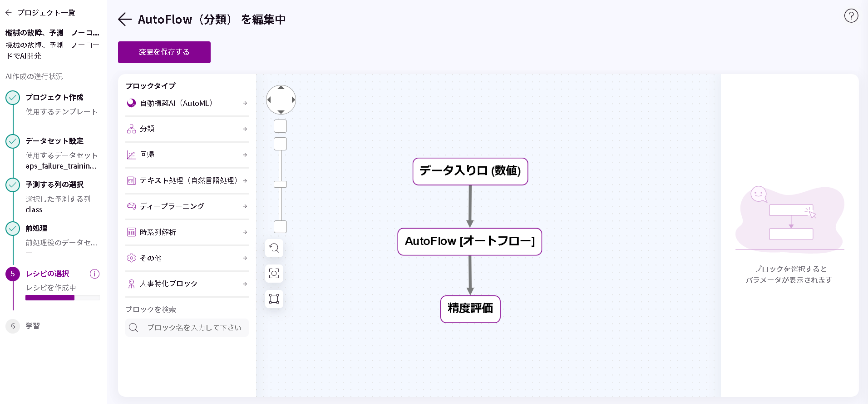Click the その他 gear icon
This screenshot has height=404, width=868.
pyautogui.click(x=131, y=258)
